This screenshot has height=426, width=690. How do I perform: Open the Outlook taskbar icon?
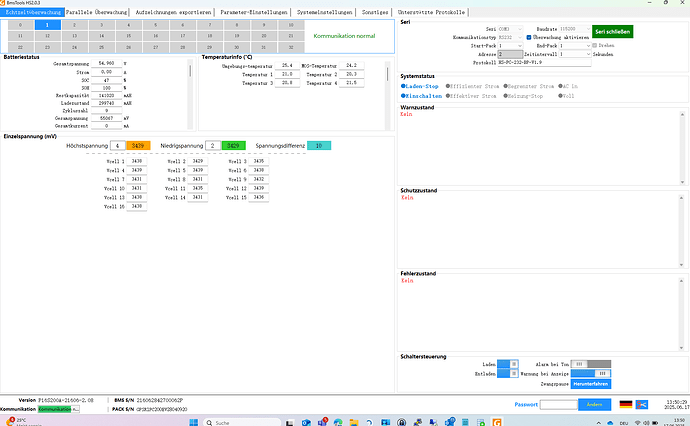click(x=306, y=422)
